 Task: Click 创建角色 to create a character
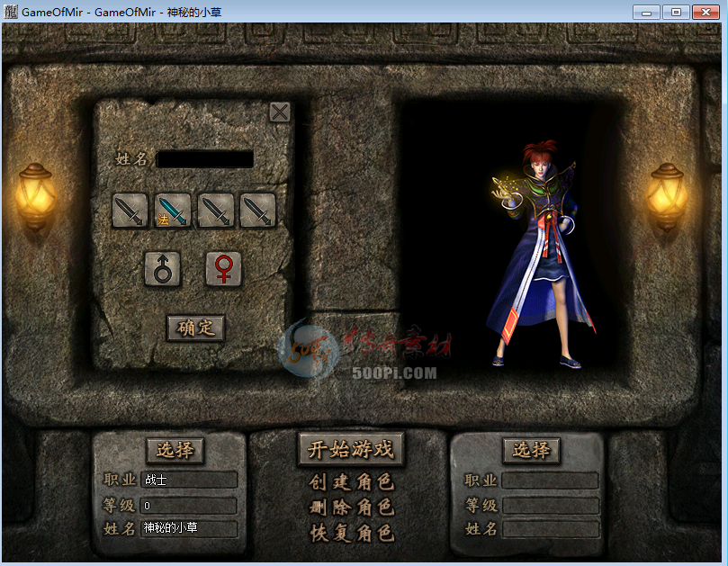(x=352, y=482)
